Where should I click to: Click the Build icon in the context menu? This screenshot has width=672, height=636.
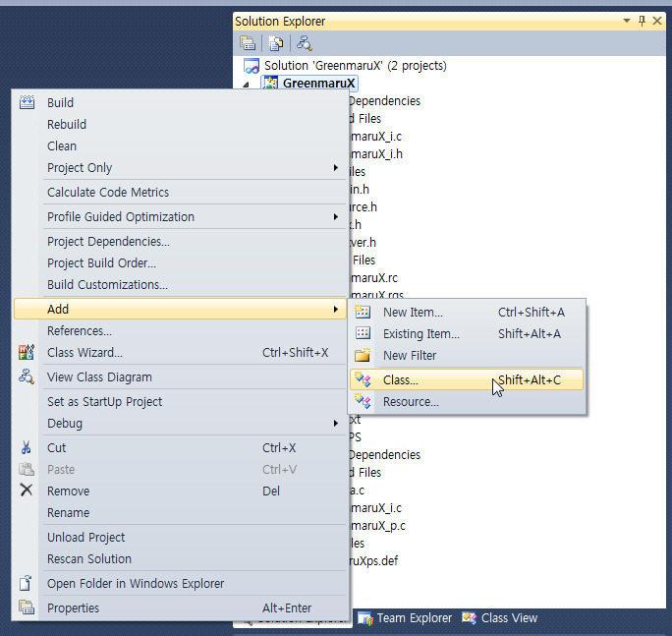[x=27, y=102]
